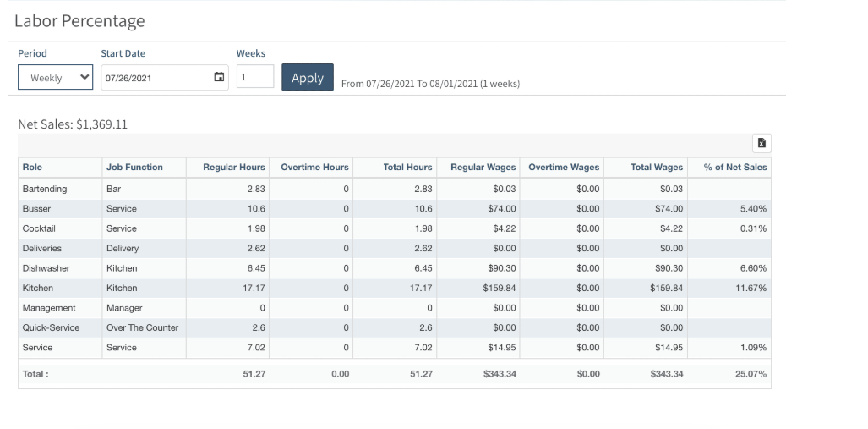Sort table by Overtime Hours header
Image resolution: width=868 pixels, height=429 pixels.
[314, 168]
